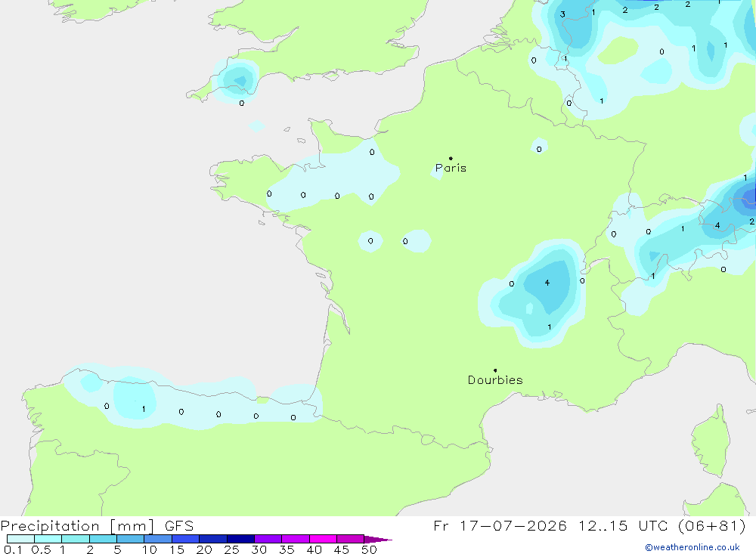Click the '0.1' legend scale label

click(13, 549)
